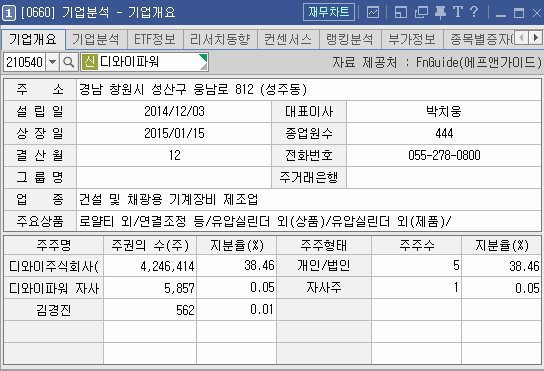Viewport: 544px width, 371px height.
Task: Click the 주주형태 column header
Action: tap(324, 245)
